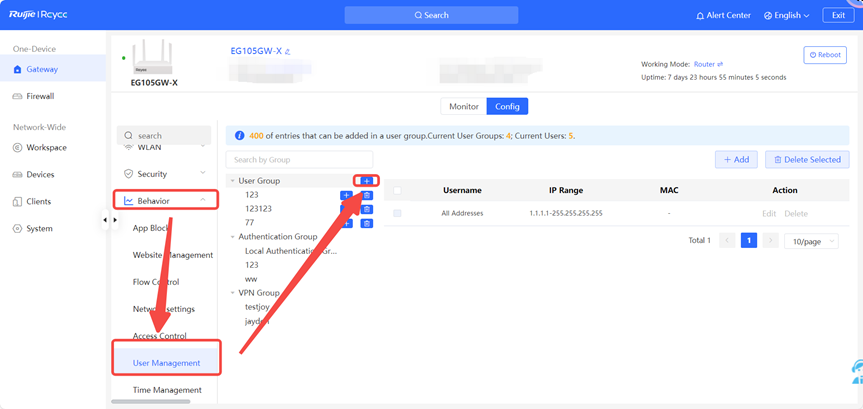Click the Ruijie Reyee logo
The image size is (863, 409).
[38, 15]
